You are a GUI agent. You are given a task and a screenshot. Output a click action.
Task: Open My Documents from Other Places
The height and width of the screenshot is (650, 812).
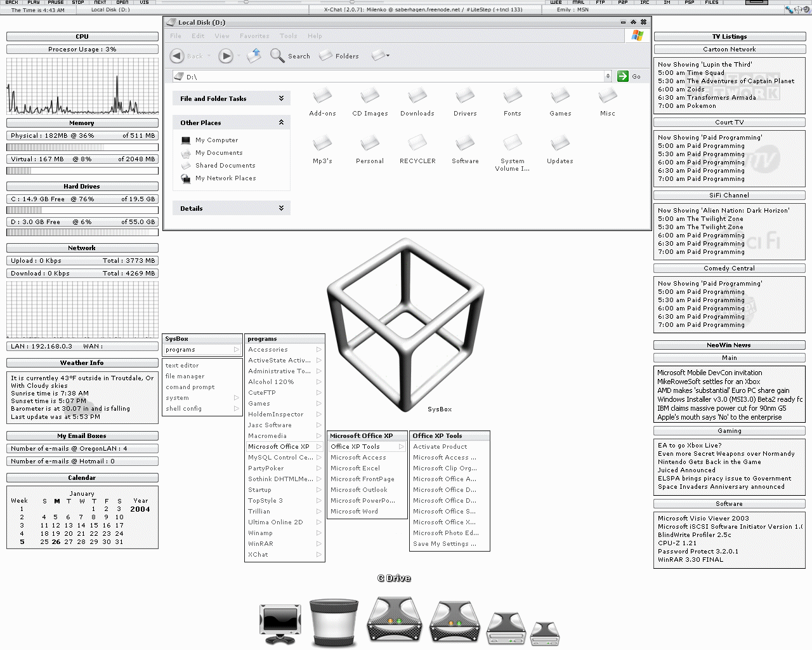click(x=212, y=153)
